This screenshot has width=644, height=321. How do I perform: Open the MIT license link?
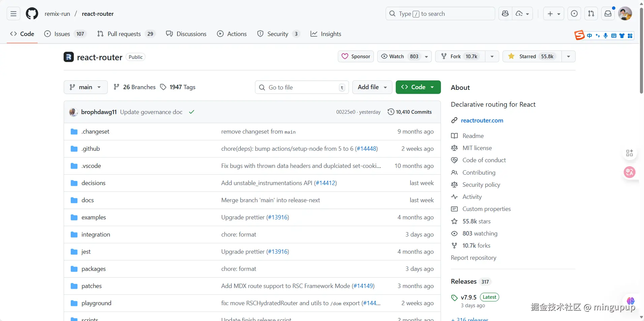click(x=477, y=148)
